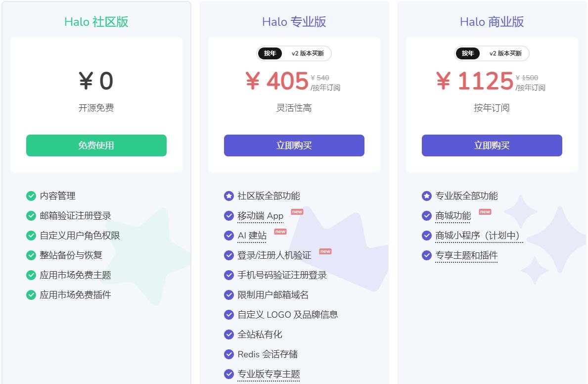Click the 移动端 App feature link
The image size is (588, 384).
tap(260, 216)
